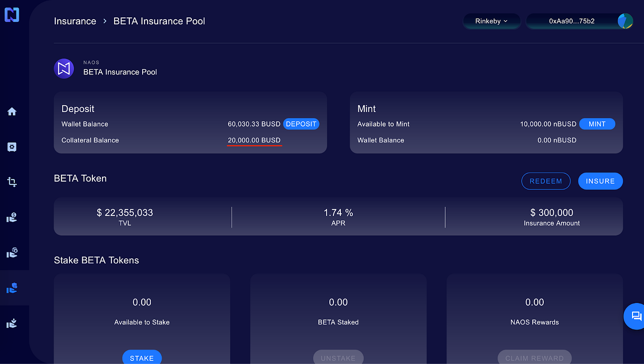Click the BETA Staked label
Viewport: 644px width, 364px height.
click(x=338, y=322)
